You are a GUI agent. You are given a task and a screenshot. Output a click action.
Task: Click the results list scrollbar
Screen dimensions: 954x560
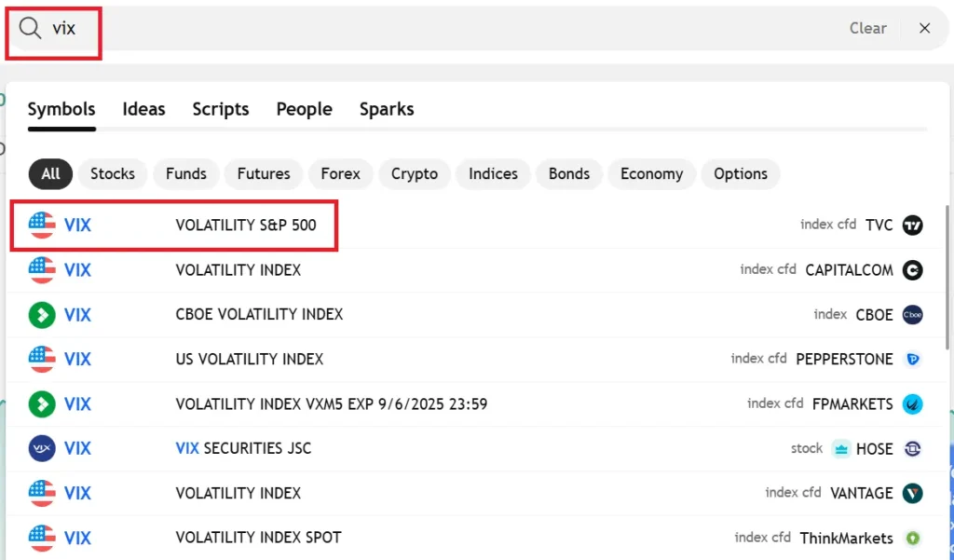tap(947, 278)
